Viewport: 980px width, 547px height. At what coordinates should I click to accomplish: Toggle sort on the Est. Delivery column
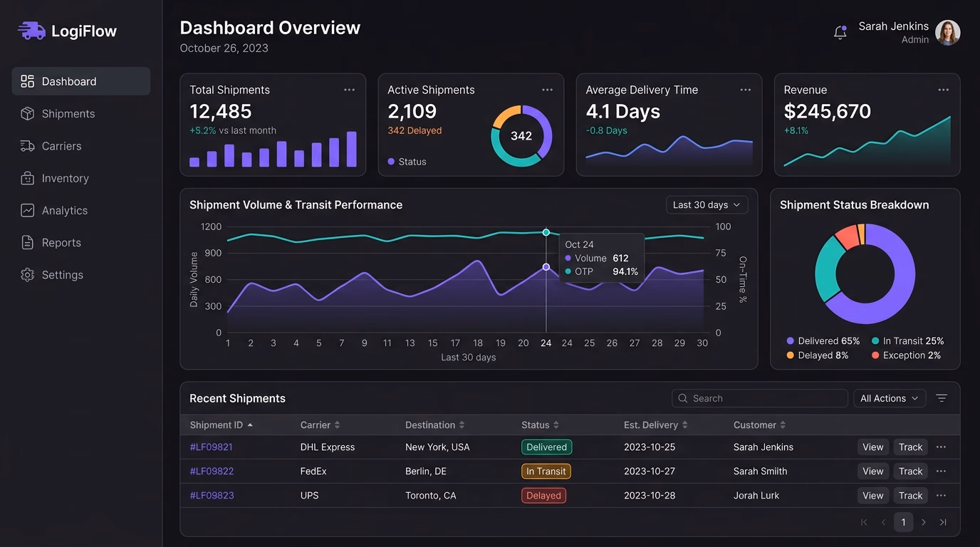click(x=655, y=425)
